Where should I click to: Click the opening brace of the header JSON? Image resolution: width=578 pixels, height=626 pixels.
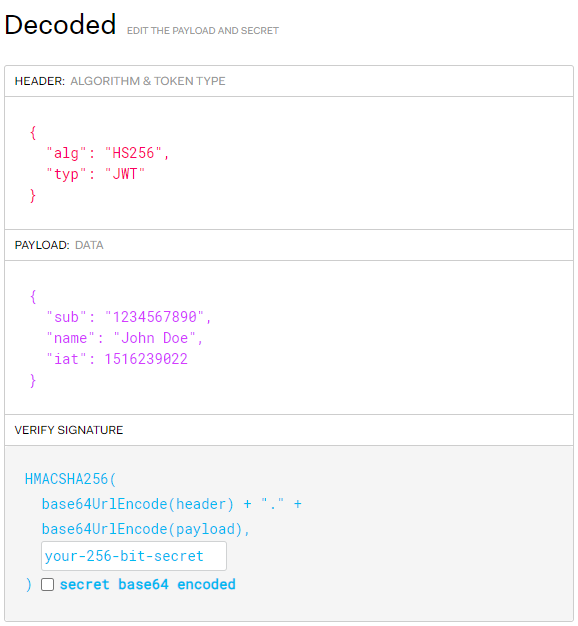coord(33,132)
